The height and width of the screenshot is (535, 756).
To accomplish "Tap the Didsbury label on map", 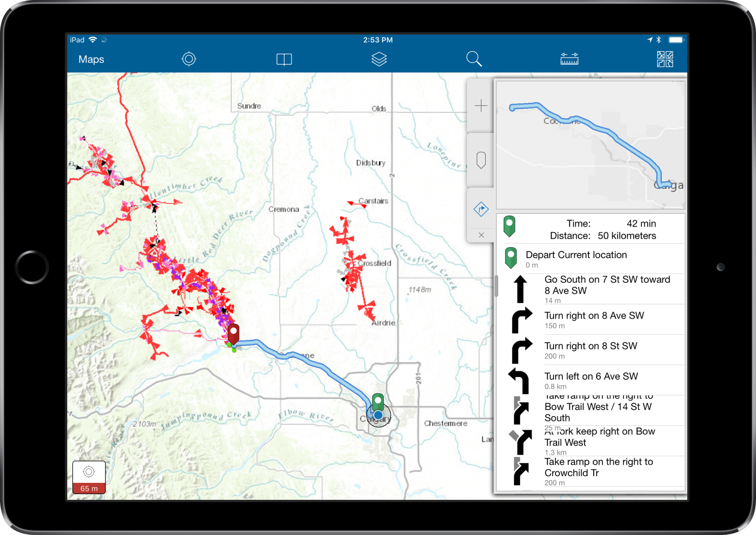I will pos(371,163).
